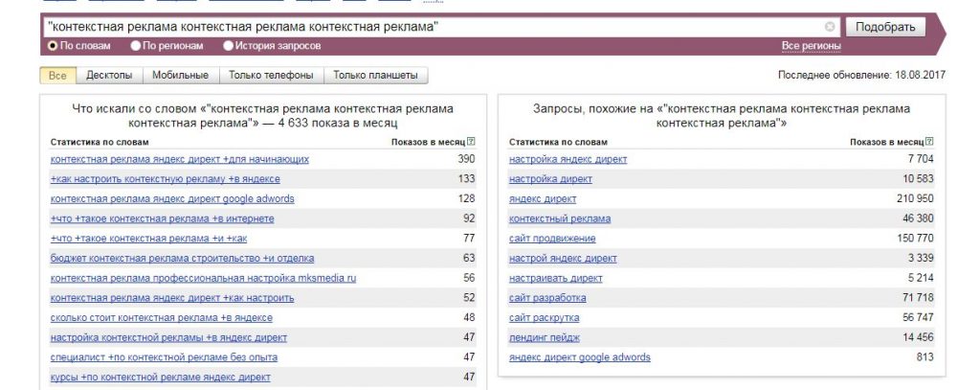Open similar query 'контекстный реклама'

tap(560, 219)
